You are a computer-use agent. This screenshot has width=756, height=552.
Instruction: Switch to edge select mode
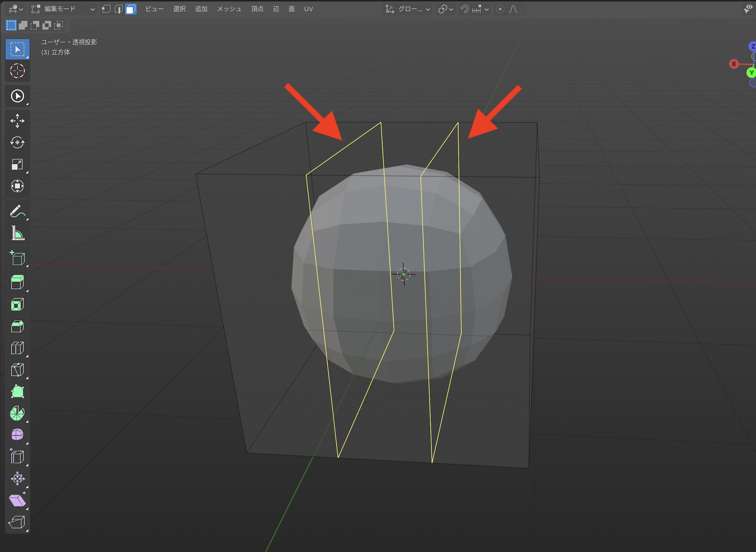(x=118, y=9)
